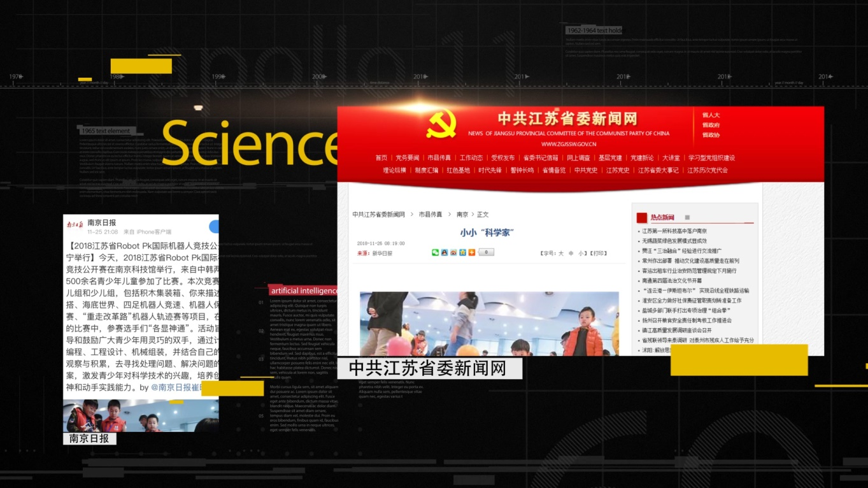Click the 新华日报 source label
This screenshot has height=488, width=868.
click(x=383, y=254)
